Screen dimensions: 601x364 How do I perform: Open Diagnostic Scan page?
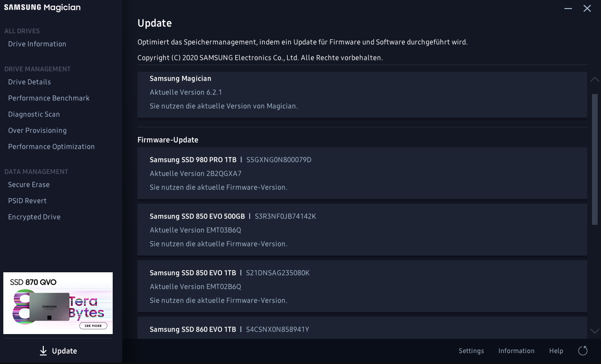(x=34, y=114)
